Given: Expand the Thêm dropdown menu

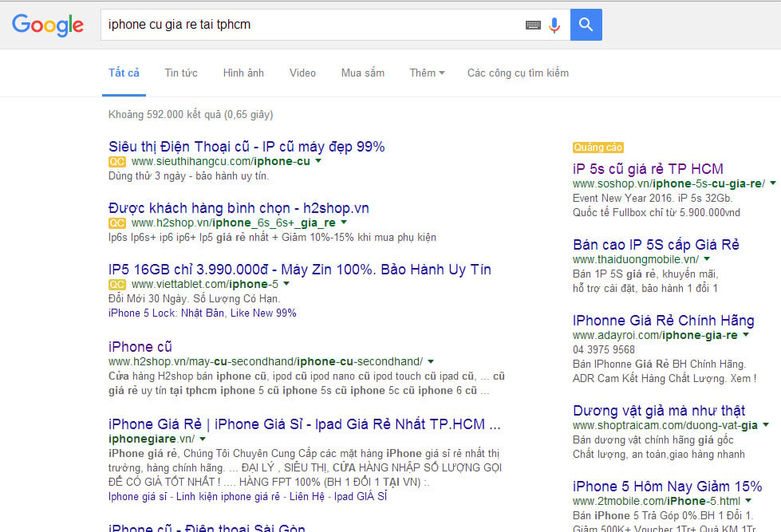Looking at the screenshot, I should click(x=427, y=73).
